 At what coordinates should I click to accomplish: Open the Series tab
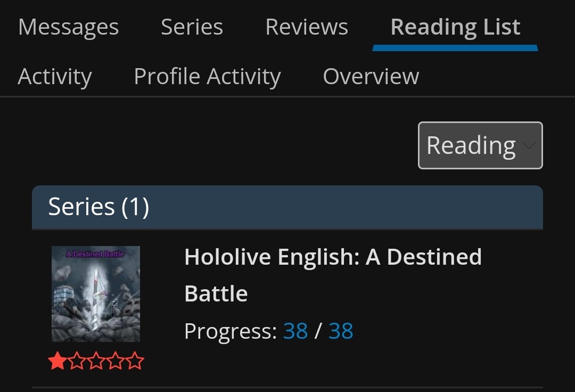pyautogui.click(x=192, y=27)
